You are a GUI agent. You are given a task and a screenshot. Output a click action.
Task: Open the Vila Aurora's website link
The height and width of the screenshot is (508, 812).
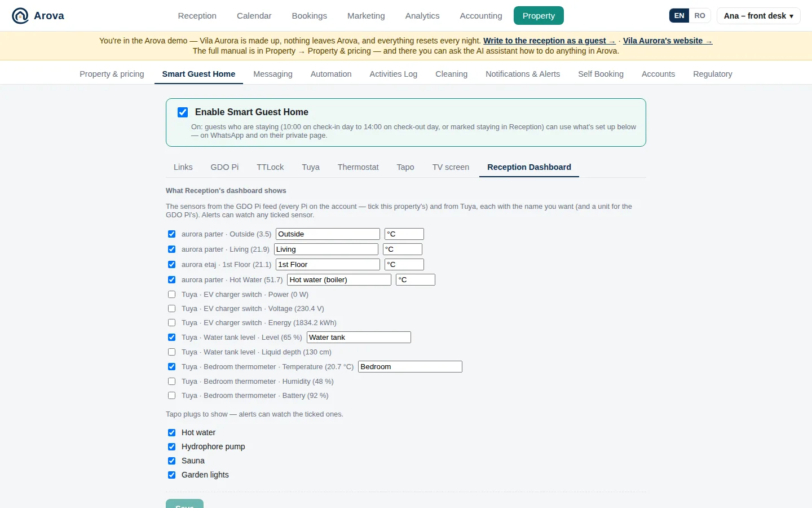[668, 41]
